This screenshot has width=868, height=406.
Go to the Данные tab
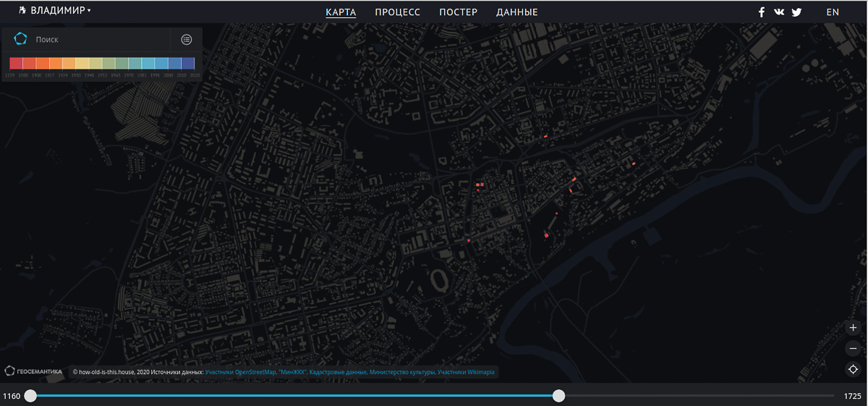(x=516, y=12)
